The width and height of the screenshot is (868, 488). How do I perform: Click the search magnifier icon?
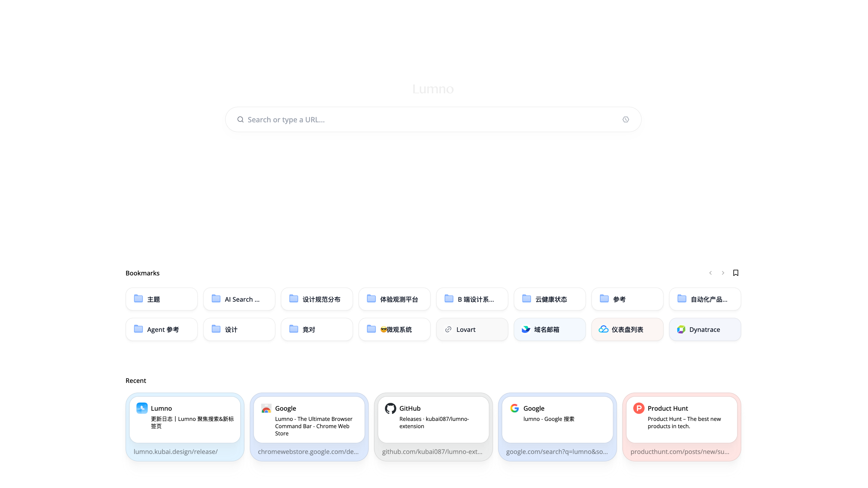pyautogui.click(x=240, y=119)
